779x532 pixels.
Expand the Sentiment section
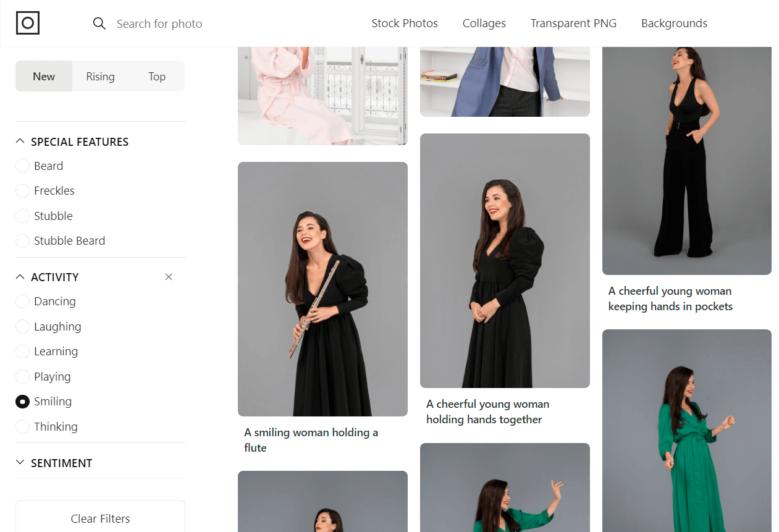pos(19,462)
